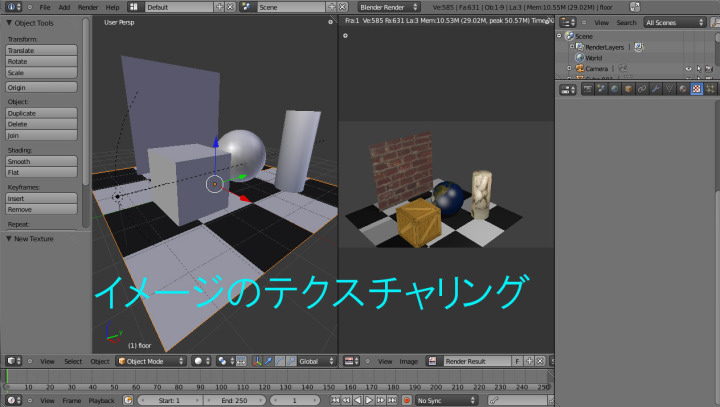Toggle Camera renderability icon in outliner
The height and width of the screenshot is (407, 720).
coord(710,69)
